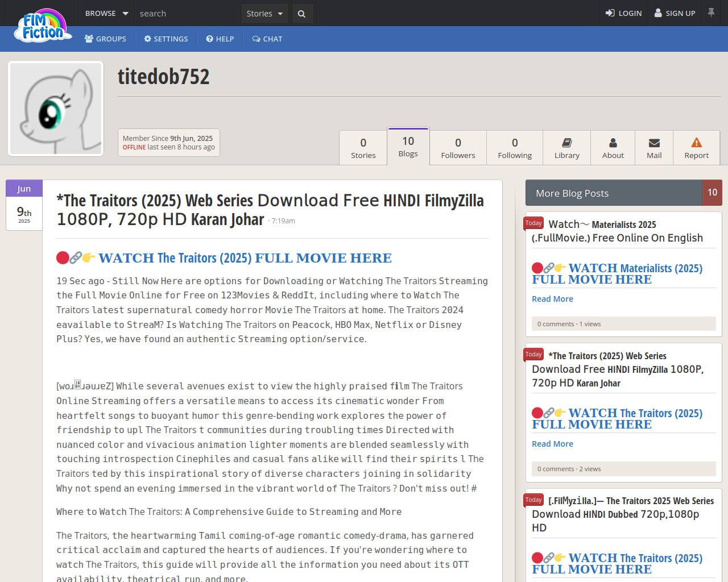Click the Report warning icon
Viewport: 728px width, 582px height.
pos(697,143)
